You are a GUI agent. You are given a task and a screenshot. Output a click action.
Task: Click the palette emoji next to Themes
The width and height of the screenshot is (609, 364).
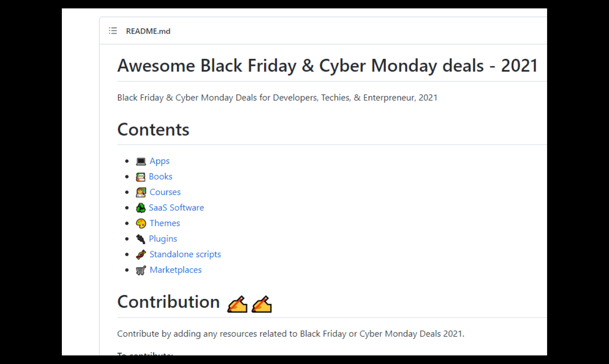click(x=141, y=223)
